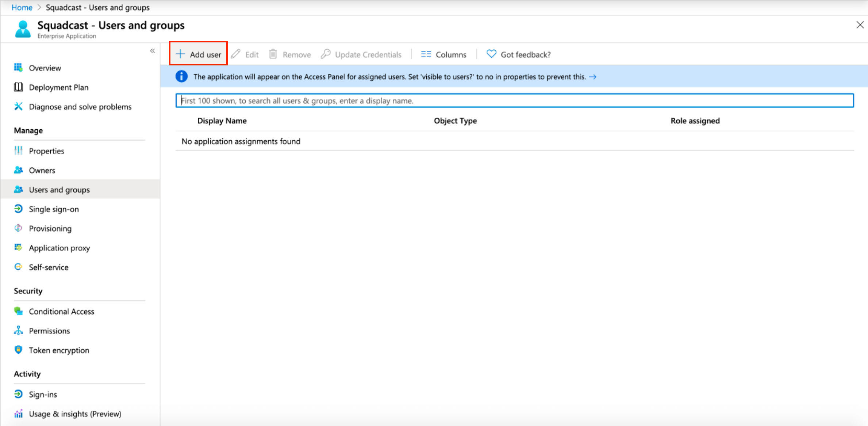Open the Columns chooser label
Screen dimensions: 868x426
pos(451,54)
